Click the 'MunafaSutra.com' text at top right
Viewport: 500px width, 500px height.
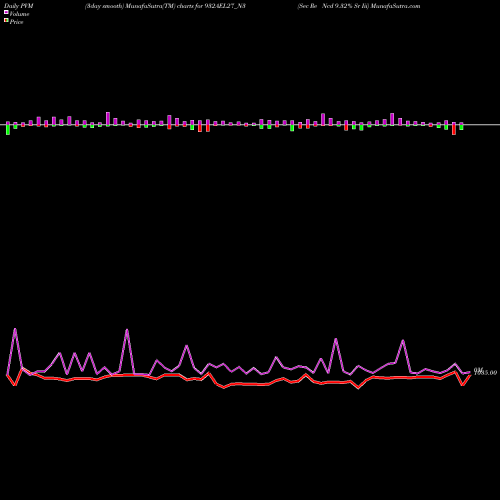click(x=395, y=6)
